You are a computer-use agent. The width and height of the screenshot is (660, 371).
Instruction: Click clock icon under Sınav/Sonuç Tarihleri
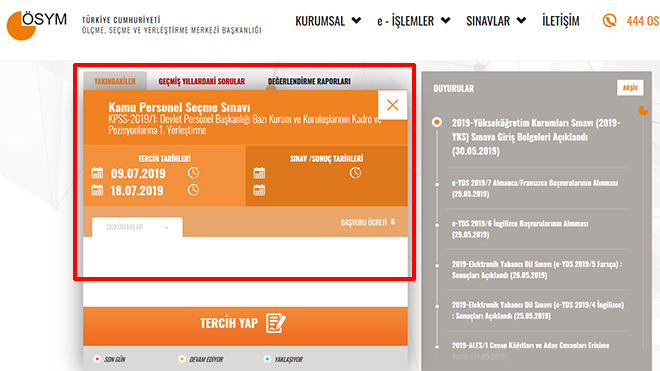coord(355,173)
